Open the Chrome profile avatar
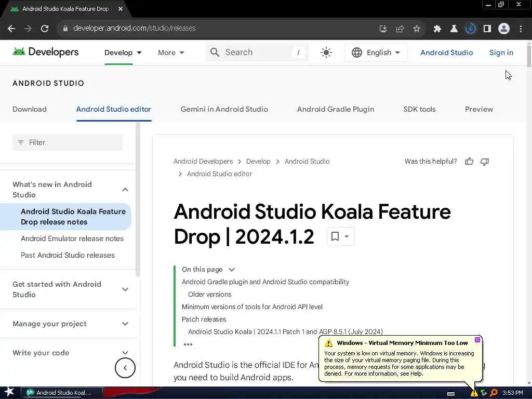Viewport: 532px width, 399px height. click(x=504, y=29)
